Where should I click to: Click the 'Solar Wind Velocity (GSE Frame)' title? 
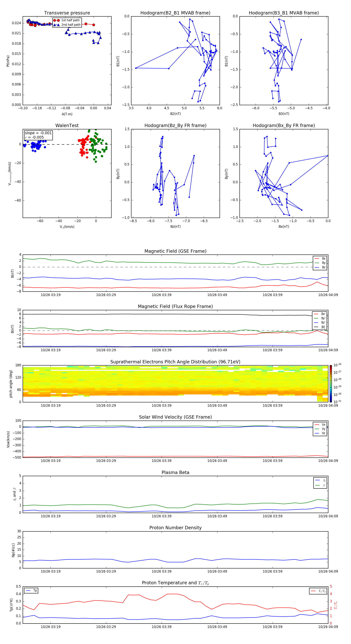[x=175, y=417]
